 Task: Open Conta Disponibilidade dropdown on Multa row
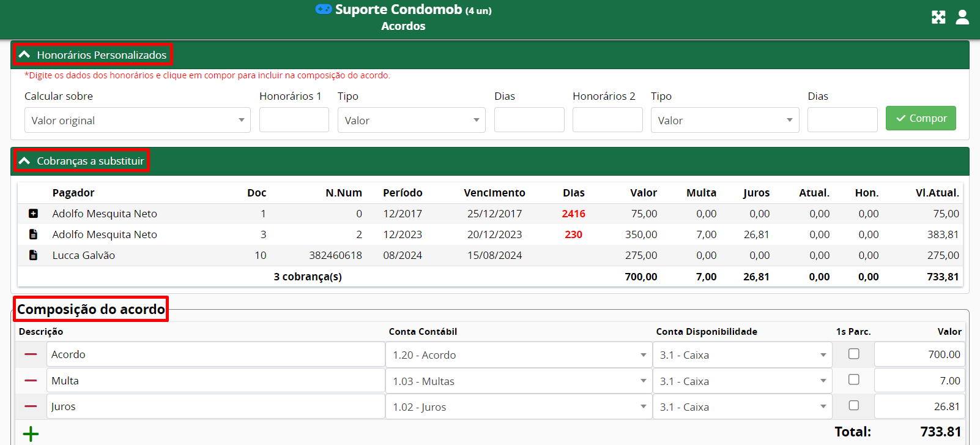coord(742,381)
